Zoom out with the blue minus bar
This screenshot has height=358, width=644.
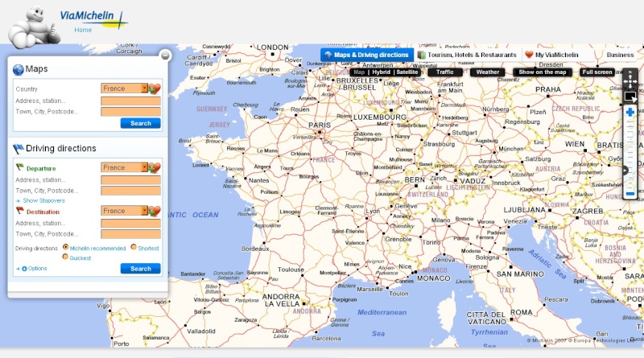(x=630, y=193)
